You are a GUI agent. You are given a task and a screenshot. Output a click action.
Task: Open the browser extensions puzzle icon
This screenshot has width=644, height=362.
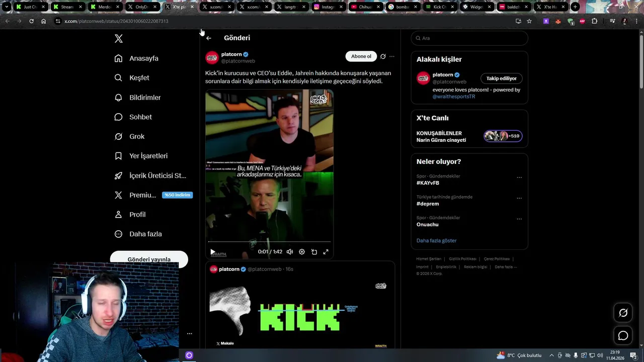(595, 21)
